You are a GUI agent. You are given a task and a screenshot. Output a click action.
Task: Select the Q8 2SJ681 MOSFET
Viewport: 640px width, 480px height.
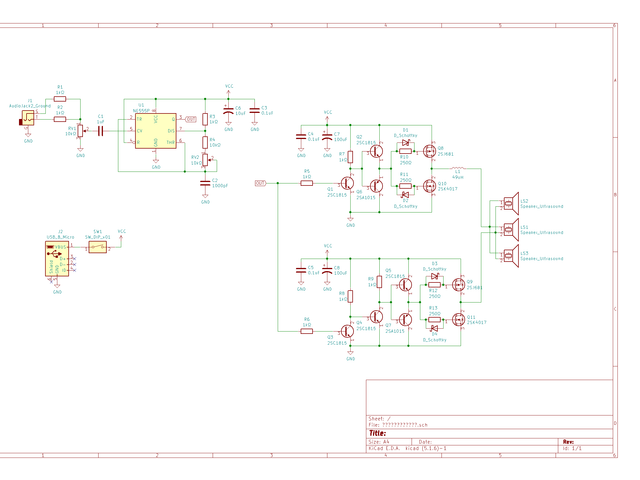click(x=432, y=152)
